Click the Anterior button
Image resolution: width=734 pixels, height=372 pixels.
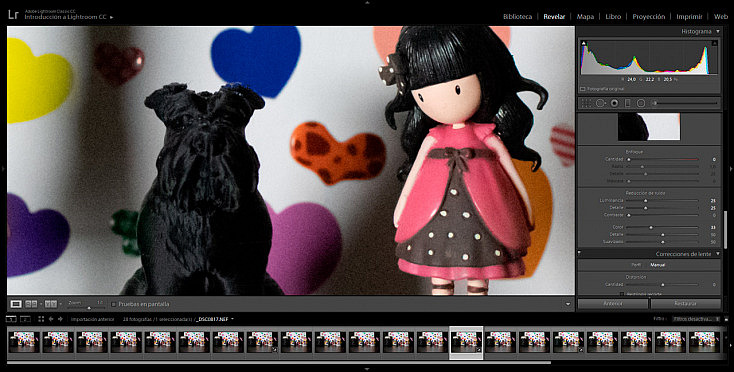613,304
